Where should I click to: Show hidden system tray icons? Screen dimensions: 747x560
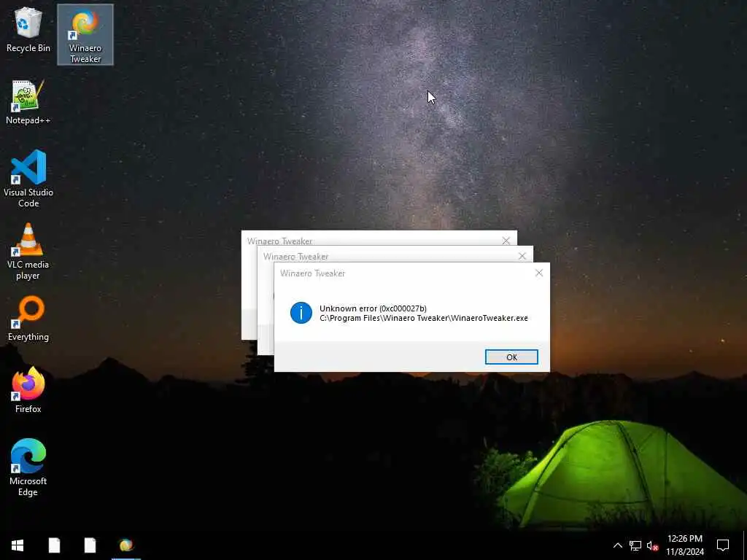pos(617,545)
